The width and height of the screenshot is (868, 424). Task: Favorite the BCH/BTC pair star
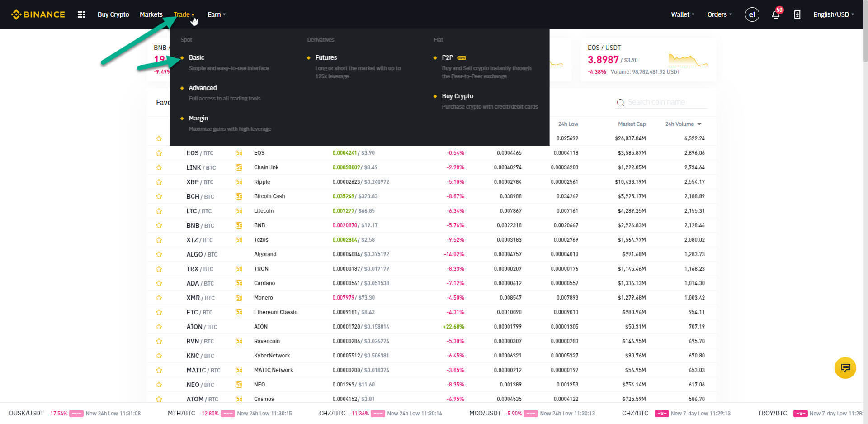click(159, 196)
